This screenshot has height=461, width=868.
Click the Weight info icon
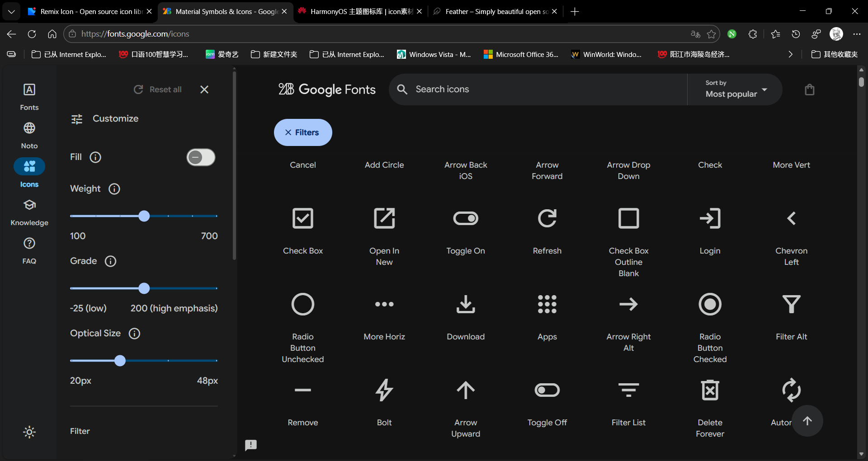(114, 189)
